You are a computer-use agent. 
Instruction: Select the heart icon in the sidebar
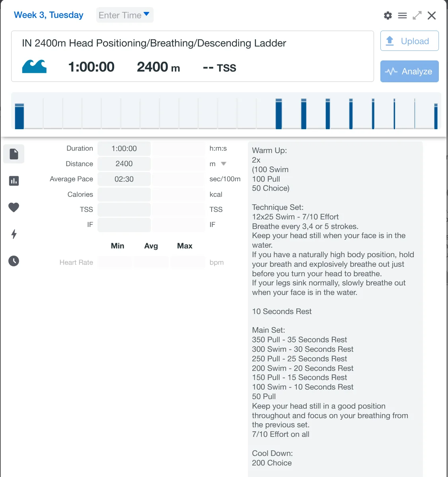tap(14, 207)
